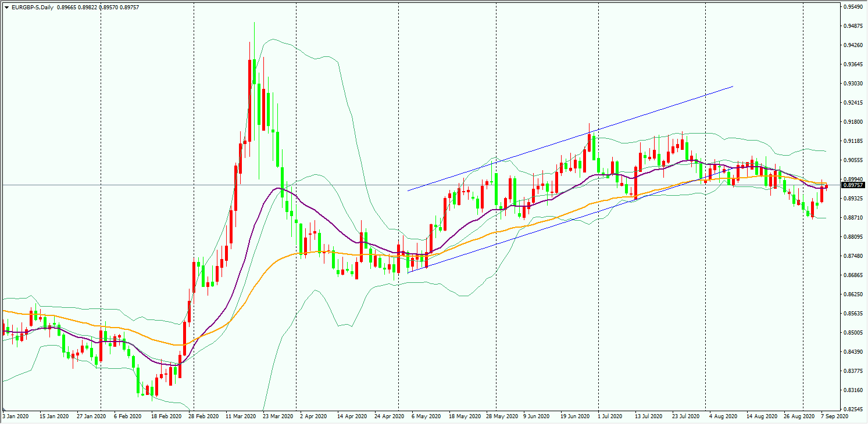Image resolution: width=868 pixels, height=424 pixels.
Task: Click the 0.94875 price axis label
Action: click(853, 26)
